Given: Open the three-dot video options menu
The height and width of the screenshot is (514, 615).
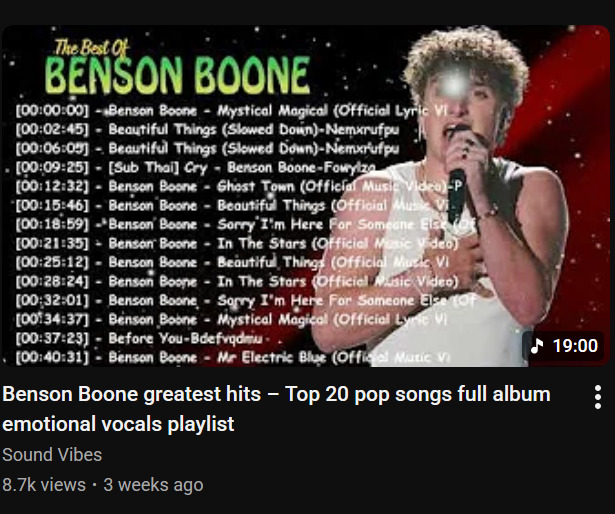Looking at the screenshot, I should click(x=597, y=397).
